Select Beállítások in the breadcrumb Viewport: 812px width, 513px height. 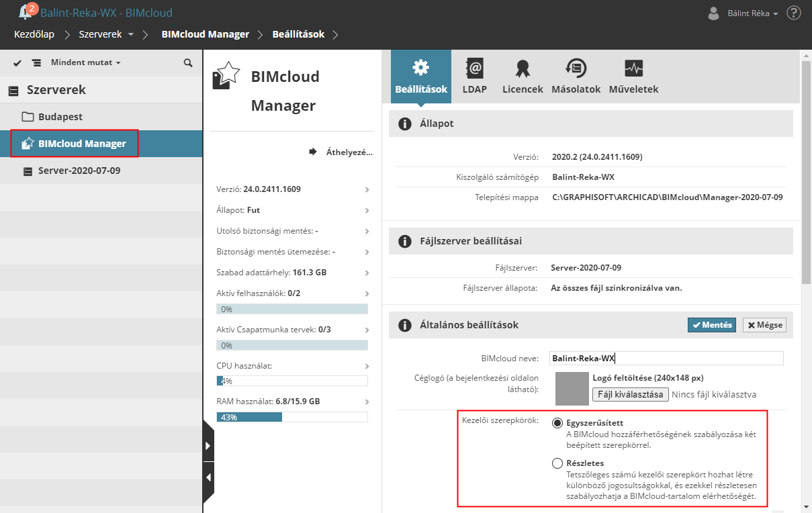point(298,34)
